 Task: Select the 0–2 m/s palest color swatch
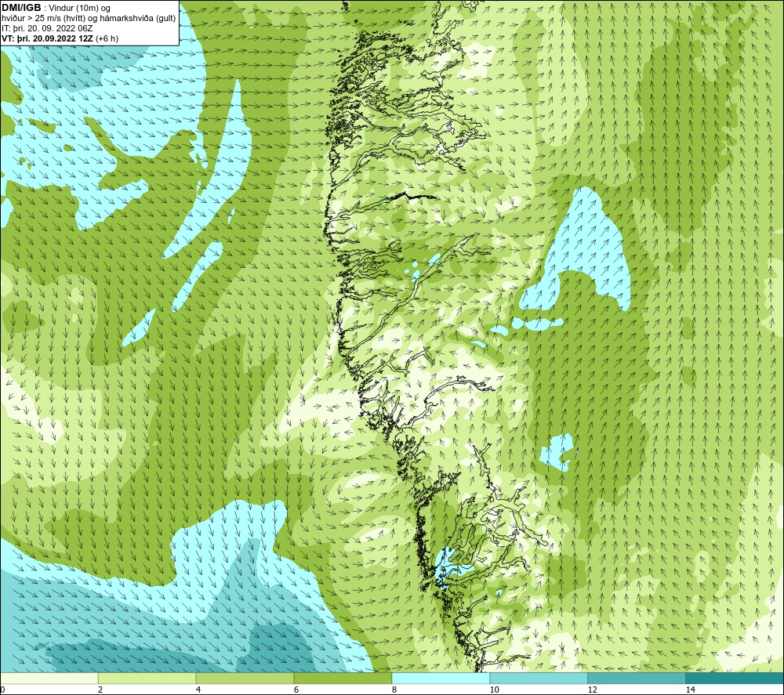pyautogui.click(x=49, y=679)
